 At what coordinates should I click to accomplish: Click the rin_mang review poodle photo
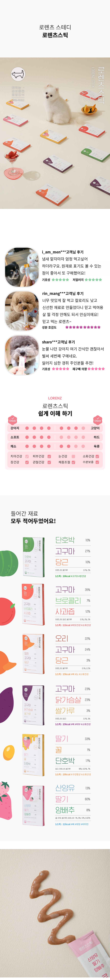pyautogui.click(x=21, y=311)
